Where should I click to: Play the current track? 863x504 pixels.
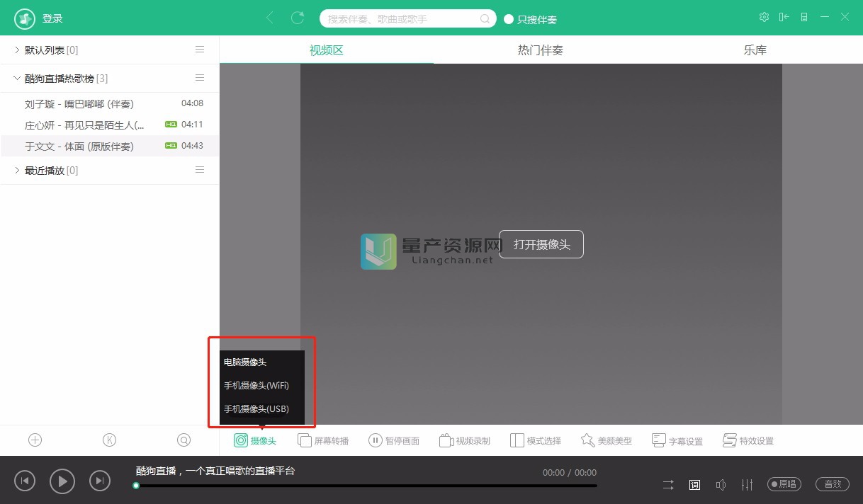click(x=62, y=481)
